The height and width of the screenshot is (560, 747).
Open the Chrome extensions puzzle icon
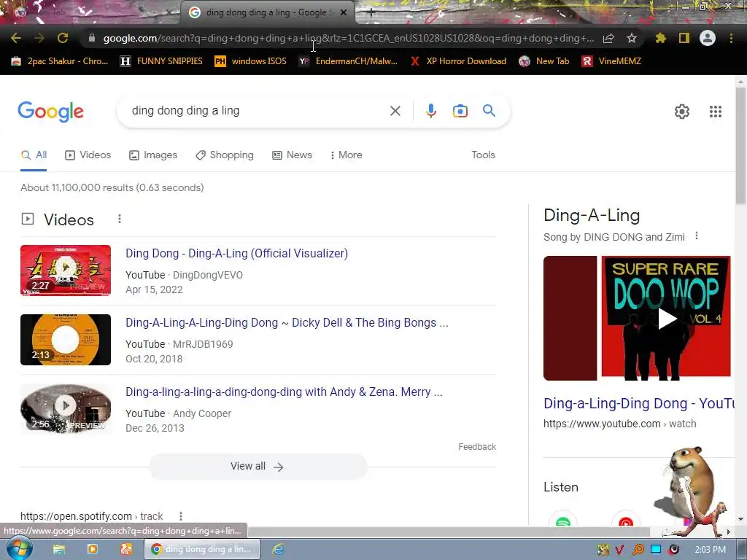click(x=661, y=38)
